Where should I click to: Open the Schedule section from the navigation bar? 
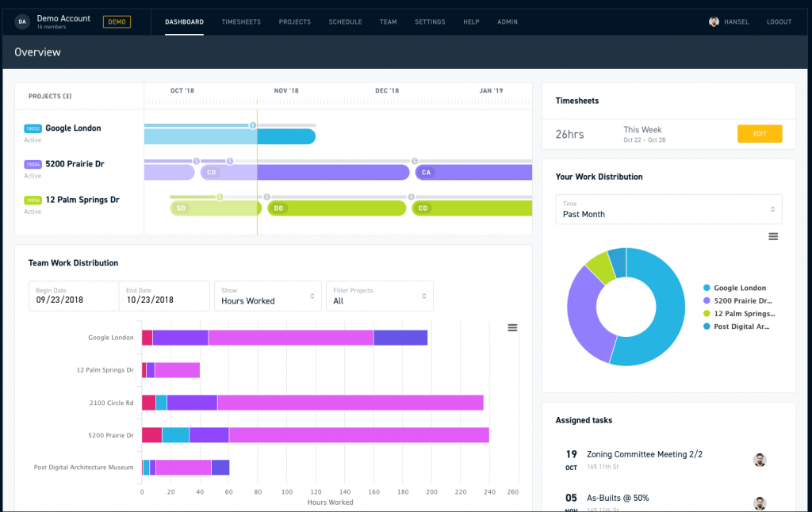coord(345,21)
